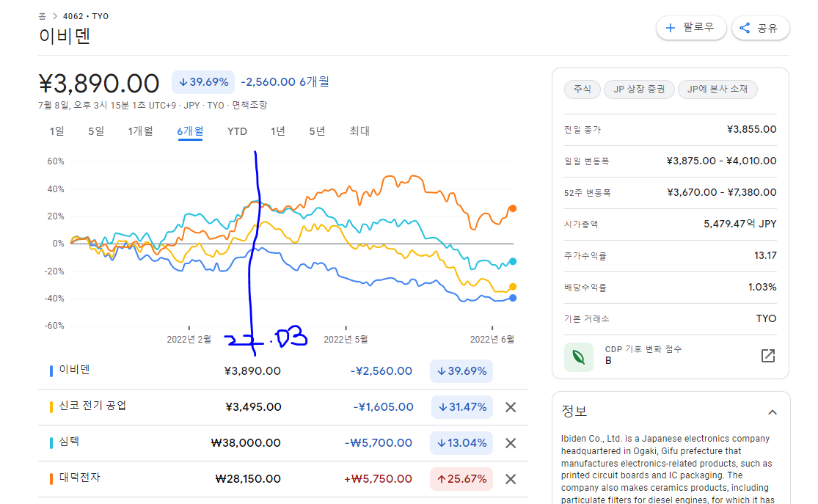Click the orange 대덕전자 chart endpoint dot
This screenshot has width=818, height=504.
(513, 208)
